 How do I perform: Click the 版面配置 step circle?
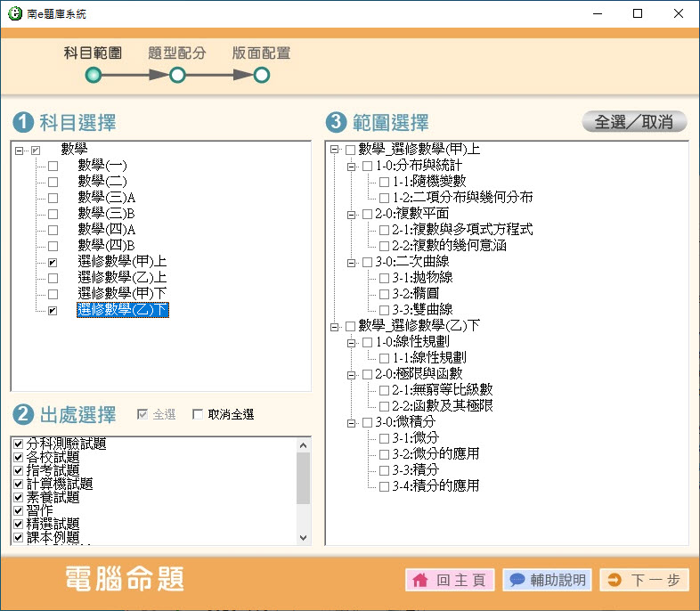pyautogui.click(x=261, y=76)
